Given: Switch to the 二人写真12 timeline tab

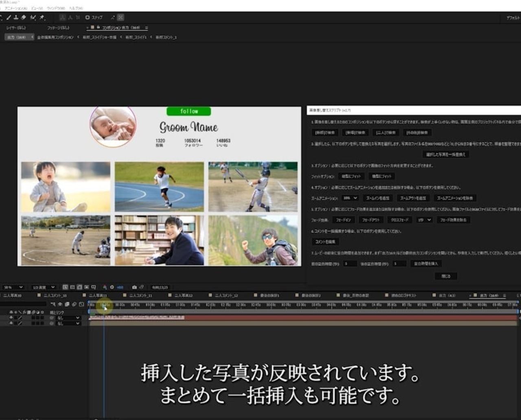Looking at the screenshot, I should (183, 296).
